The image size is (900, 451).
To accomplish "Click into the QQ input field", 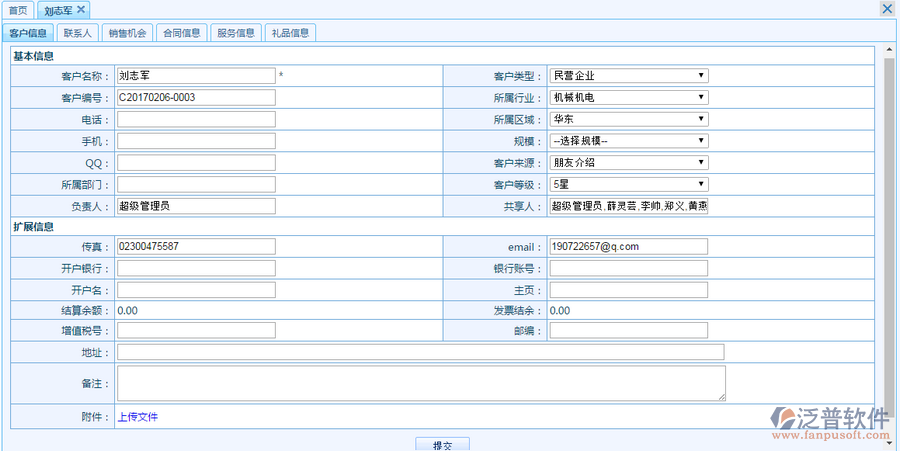I will coord(196,163).
